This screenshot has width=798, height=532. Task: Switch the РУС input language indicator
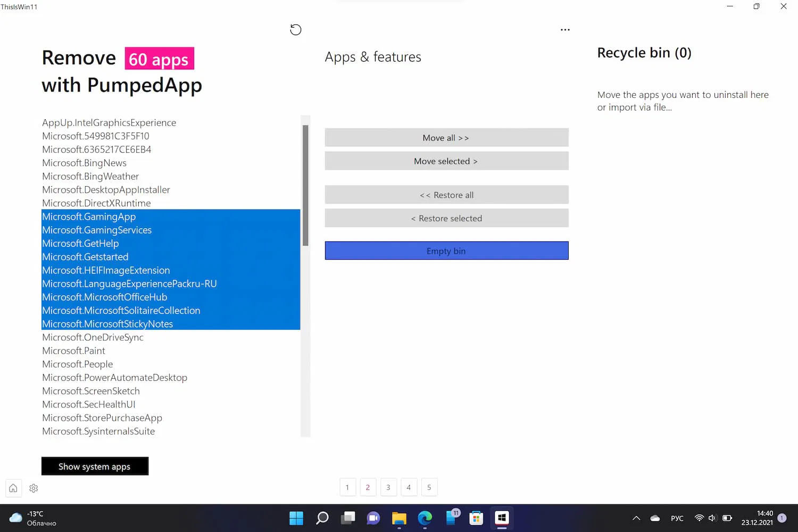pyautogui.click(x=677, y=518)
